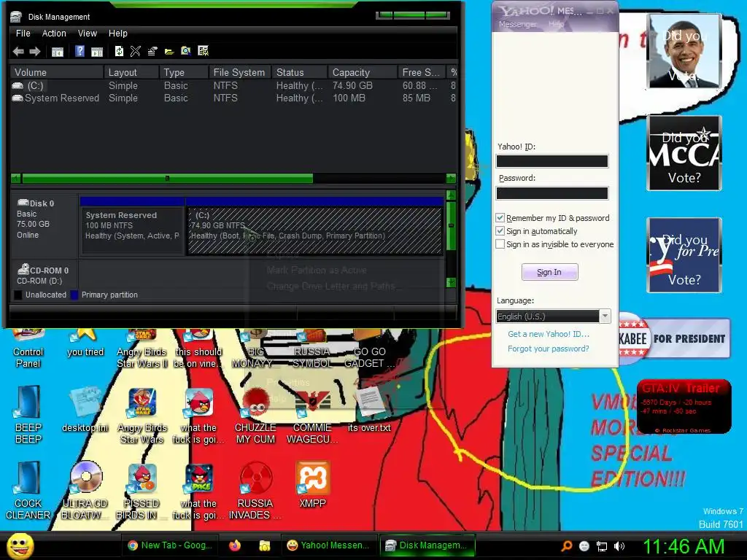The image size is (747, 560).
Task: Click 'Get a new Yahoo! ID...' link
Action: (549, 334)
